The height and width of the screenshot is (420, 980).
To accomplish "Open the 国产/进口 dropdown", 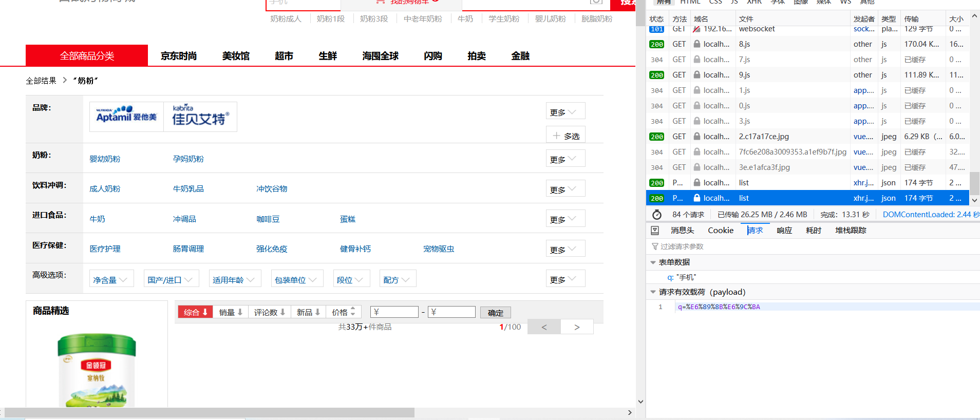I will 171,279.
